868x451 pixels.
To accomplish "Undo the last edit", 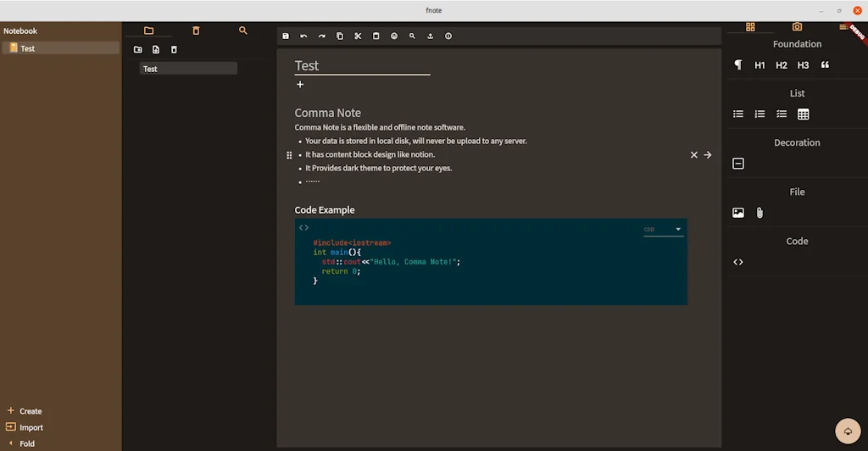I will (303, 36).
